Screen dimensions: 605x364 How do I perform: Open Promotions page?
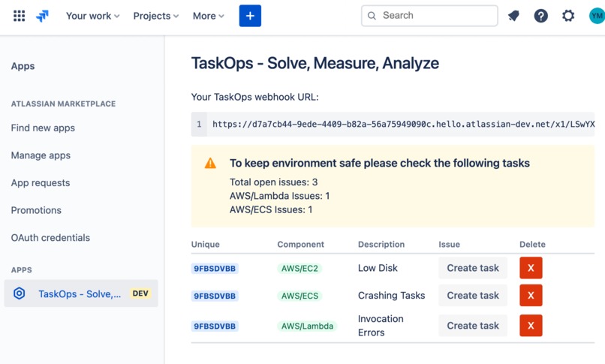click(36, 210)
